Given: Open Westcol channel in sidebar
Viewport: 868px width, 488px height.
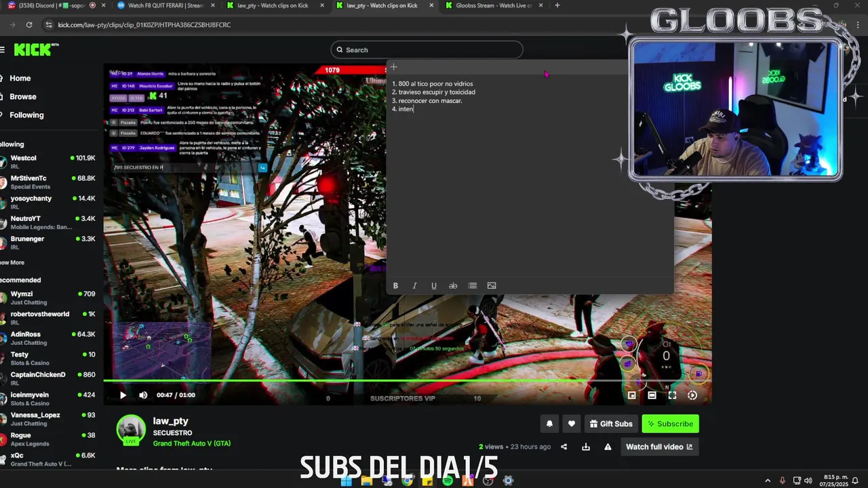Looking at the screenshot, I should pos(49,162).
